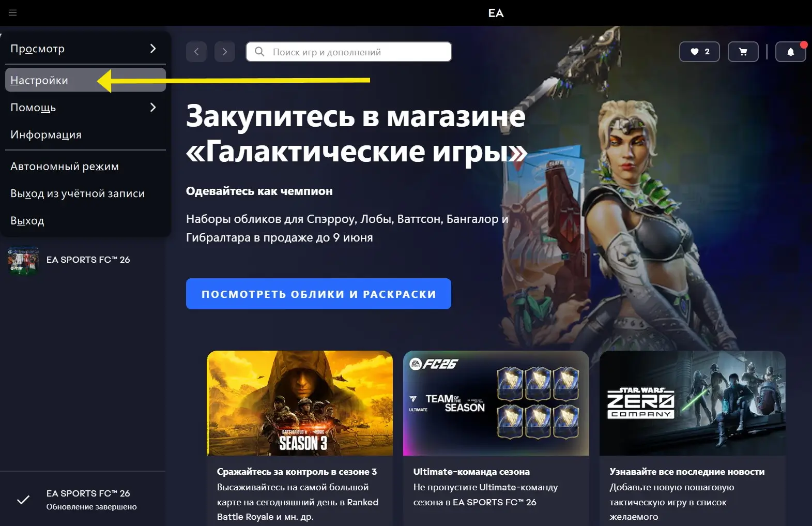Click the wishlist count 2
Viewport: 812px width, 526px height.
707,52
